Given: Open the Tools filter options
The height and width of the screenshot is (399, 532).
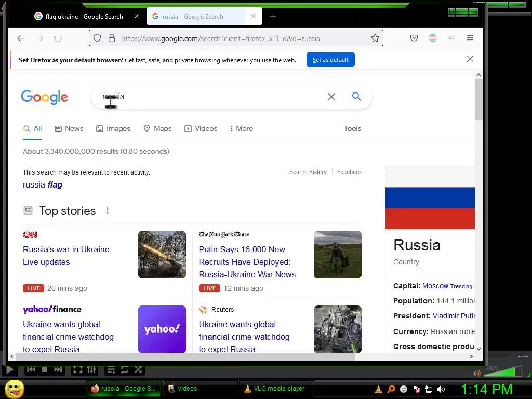Looking at the screenshot, I should (353, 129).
